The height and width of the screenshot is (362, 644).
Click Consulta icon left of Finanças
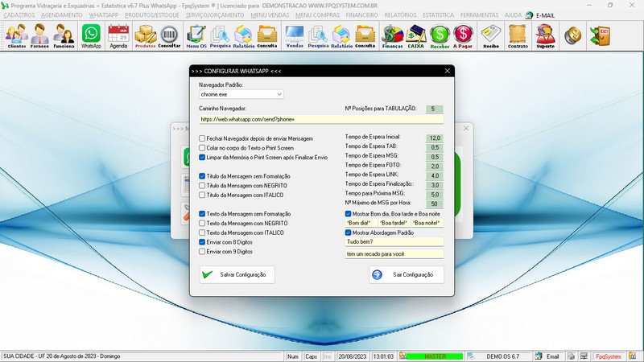tap(365, 36)
